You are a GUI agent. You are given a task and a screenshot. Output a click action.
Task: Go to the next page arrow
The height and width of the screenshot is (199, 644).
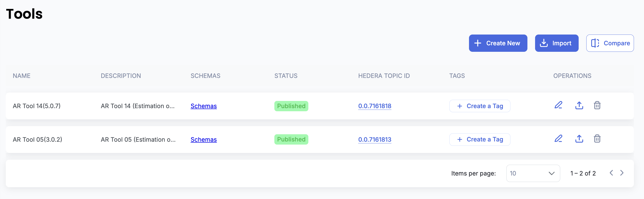click(622, 173)
